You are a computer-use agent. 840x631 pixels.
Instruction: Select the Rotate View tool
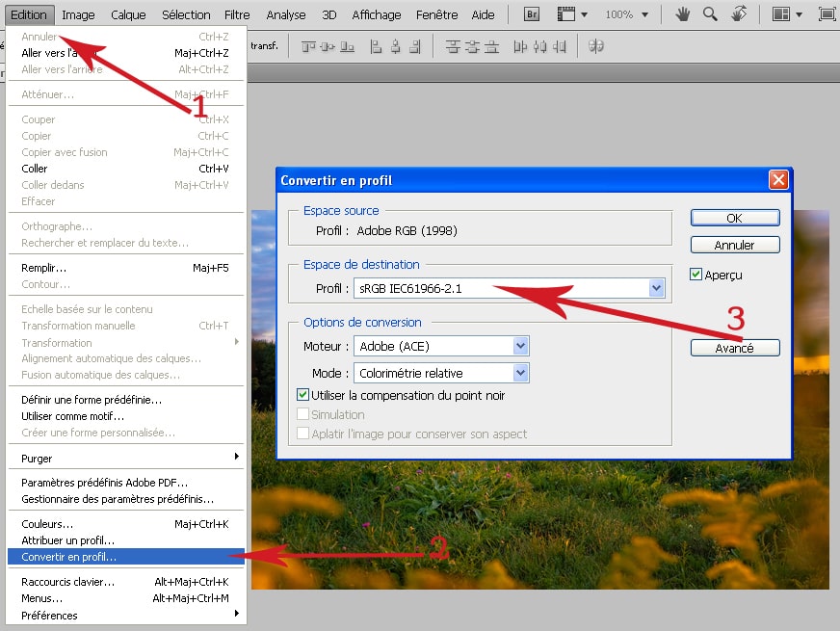coord(739,14)
